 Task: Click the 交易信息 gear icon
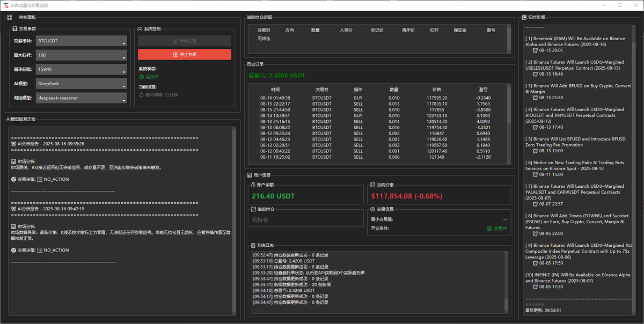pyautogui.click(x=373, y=209)
